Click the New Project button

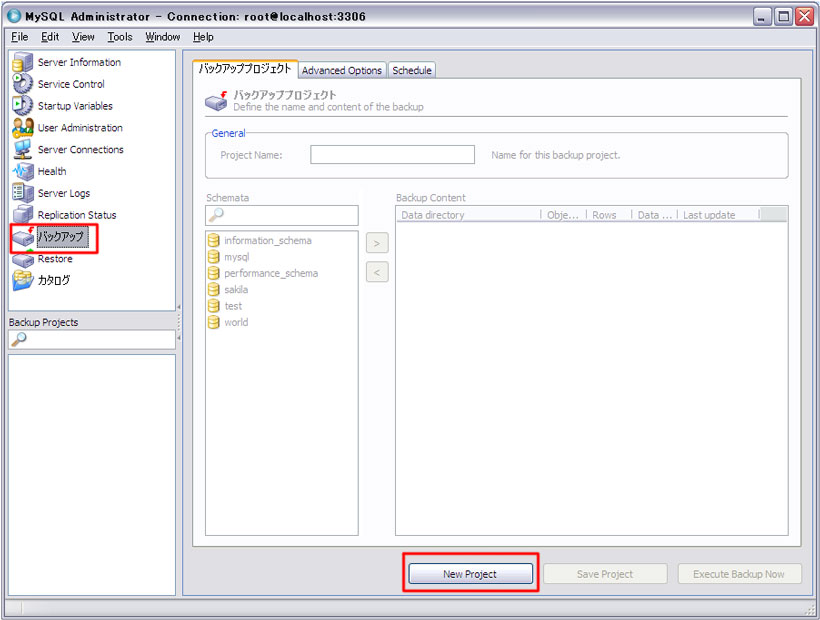click(x=470, y=573)
